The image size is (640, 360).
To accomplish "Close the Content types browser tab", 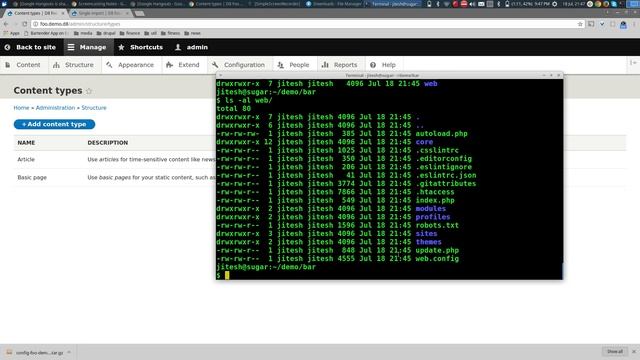I will [63, 13].
